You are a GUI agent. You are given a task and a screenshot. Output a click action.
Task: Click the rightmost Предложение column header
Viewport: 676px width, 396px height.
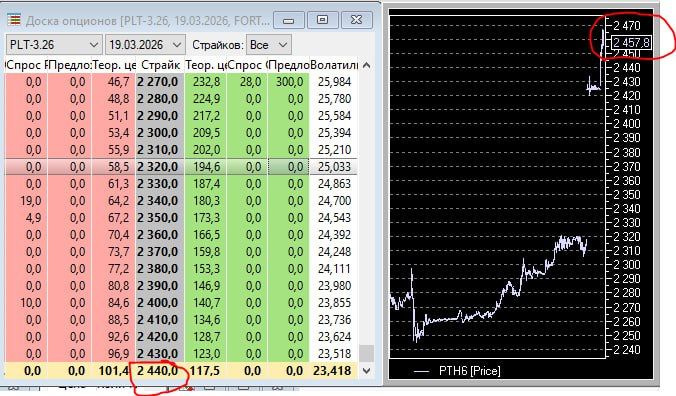288,65
